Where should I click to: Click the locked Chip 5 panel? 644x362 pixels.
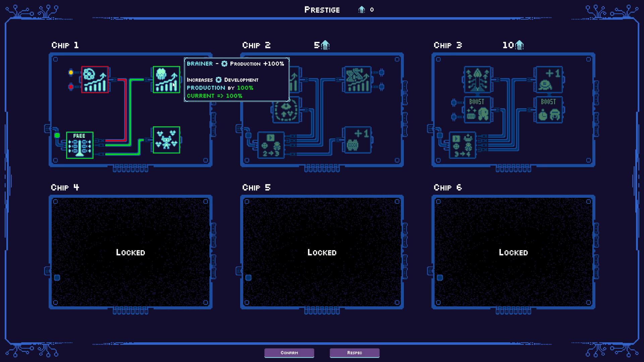point(322,252)
